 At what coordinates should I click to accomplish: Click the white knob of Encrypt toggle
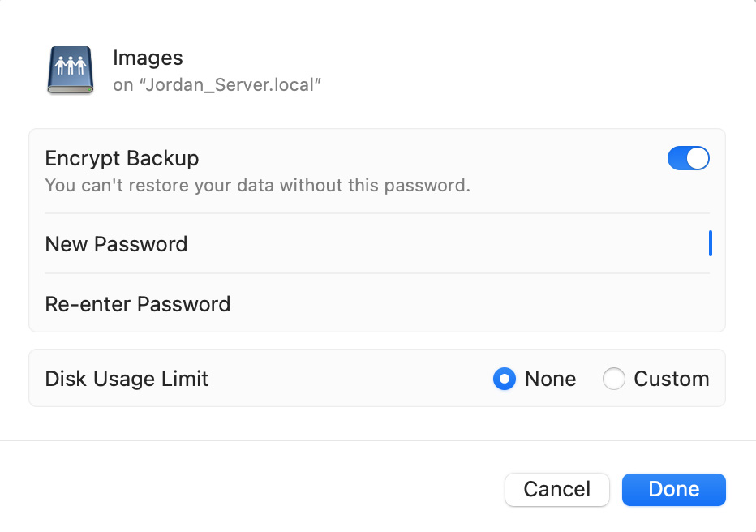coord(698,158)
